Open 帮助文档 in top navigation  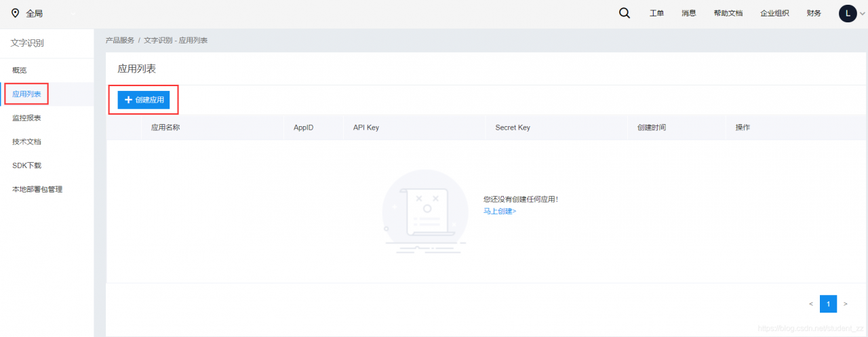coord(728,13)
